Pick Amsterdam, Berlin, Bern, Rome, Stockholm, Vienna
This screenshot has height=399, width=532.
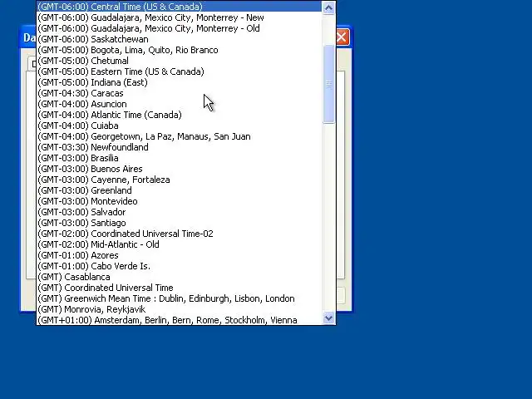click(180, 320)
